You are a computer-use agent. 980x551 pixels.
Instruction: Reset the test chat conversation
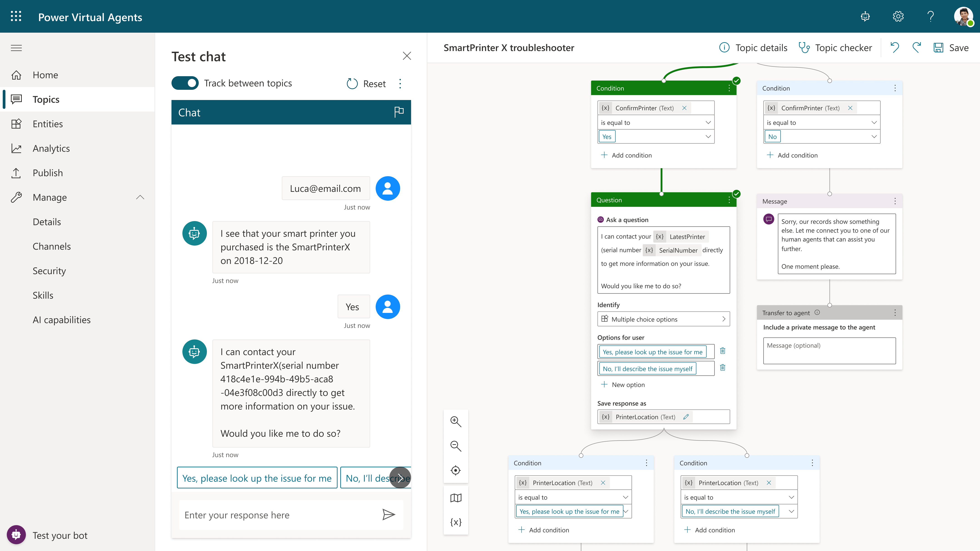click(366, 84)
